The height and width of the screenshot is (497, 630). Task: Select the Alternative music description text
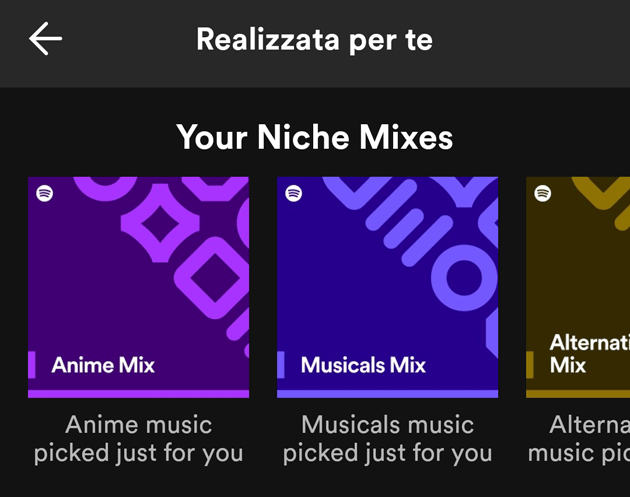click(x=580, y=439)
